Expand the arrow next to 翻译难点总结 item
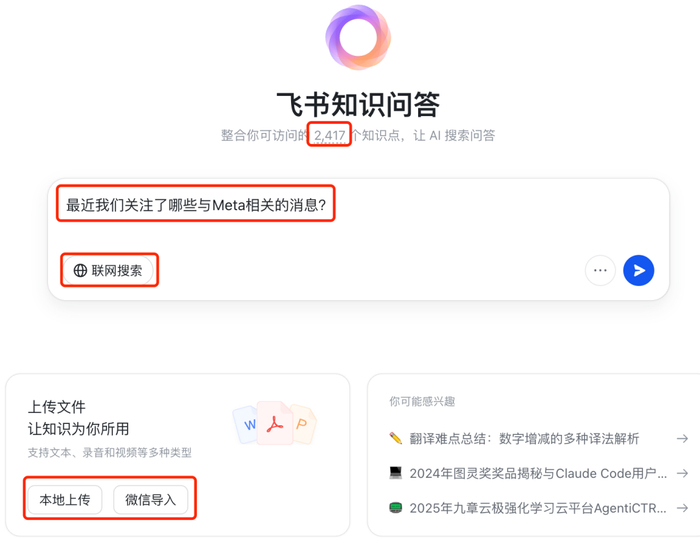The width and height of the screenshot is (700, 540). (x=682, y=438)
